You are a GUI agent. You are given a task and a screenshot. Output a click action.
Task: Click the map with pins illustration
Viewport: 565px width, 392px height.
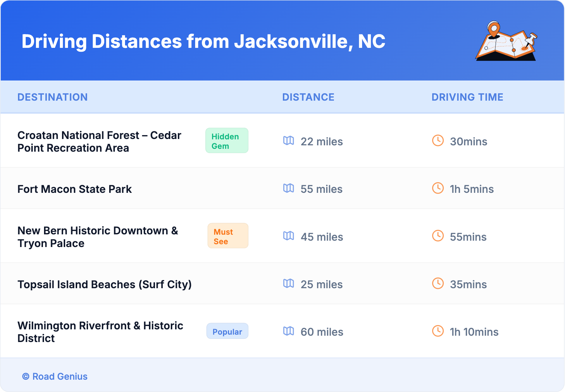506,41
